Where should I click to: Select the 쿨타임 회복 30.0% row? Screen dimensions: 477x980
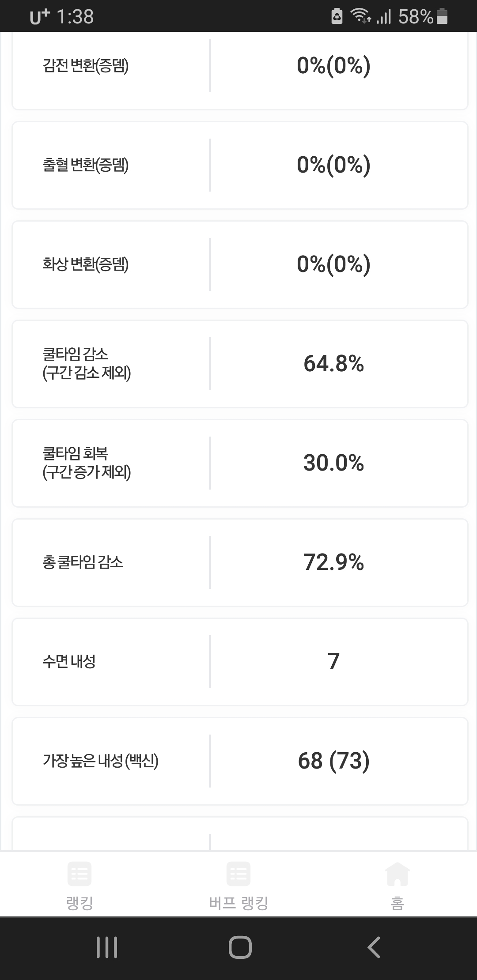coord(239,463)
